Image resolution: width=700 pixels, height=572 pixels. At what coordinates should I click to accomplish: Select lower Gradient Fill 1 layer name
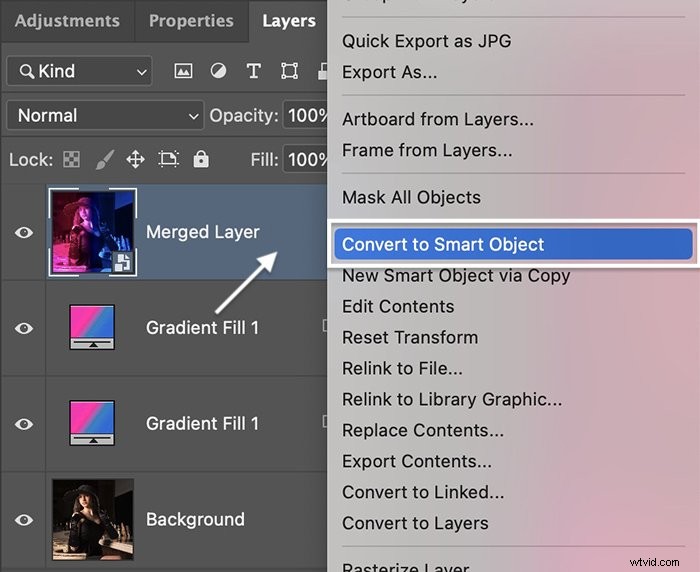click(202, 423)
